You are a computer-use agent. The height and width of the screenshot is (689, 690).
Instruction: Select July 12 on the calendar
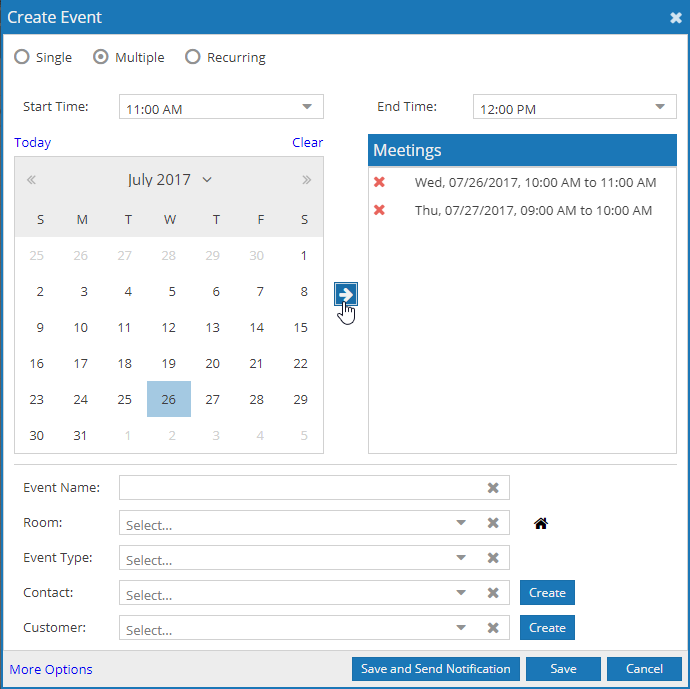(169, 327)
